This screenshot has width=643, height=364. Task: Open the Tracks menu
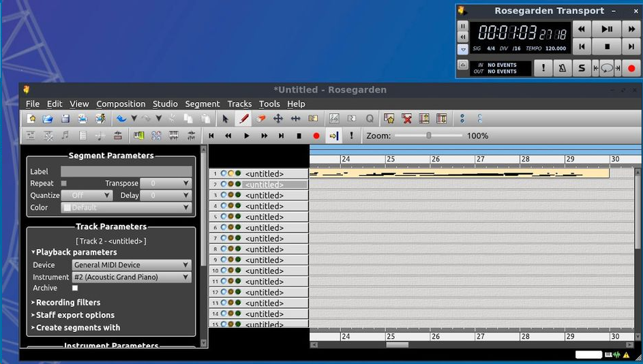click(x=239, y=104)
